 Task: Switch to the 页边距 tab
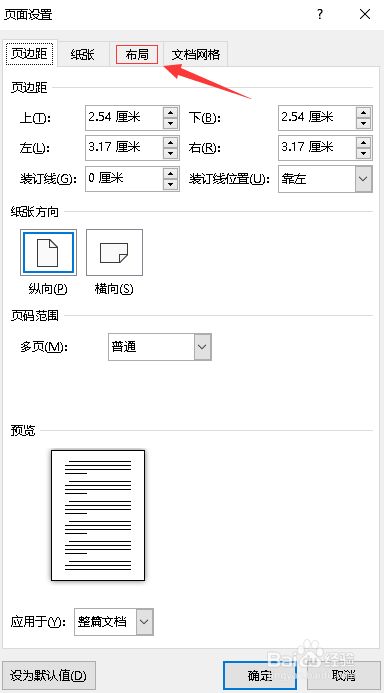coord(29,54)
